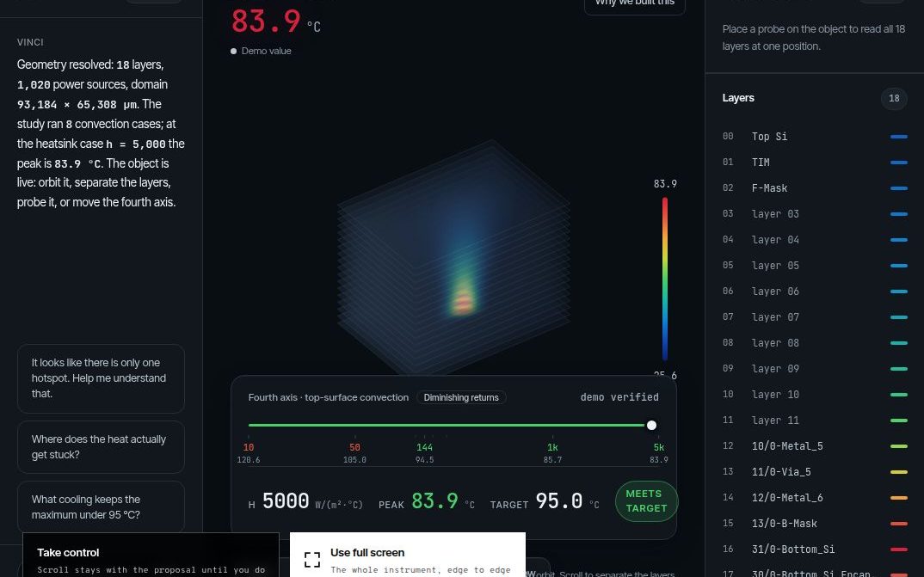Click the color swatch for layer 11
The width and height of the screenshot is (924, 577).
(x=899, y=420)
